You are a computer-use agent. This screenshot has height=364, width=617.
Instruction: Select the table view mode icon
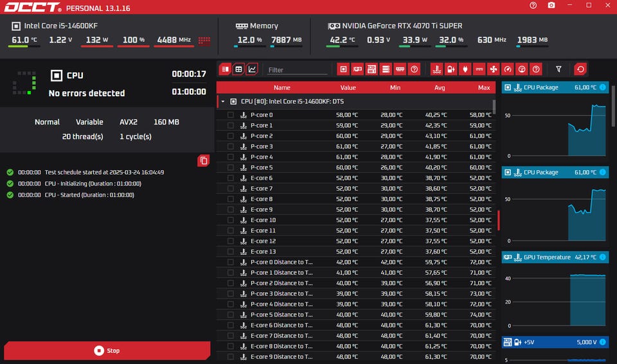coord(238,69)
